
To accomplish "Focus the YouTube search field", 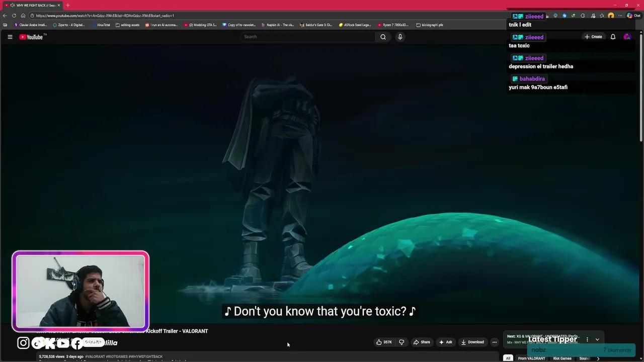I will click(x=308, y=37).
